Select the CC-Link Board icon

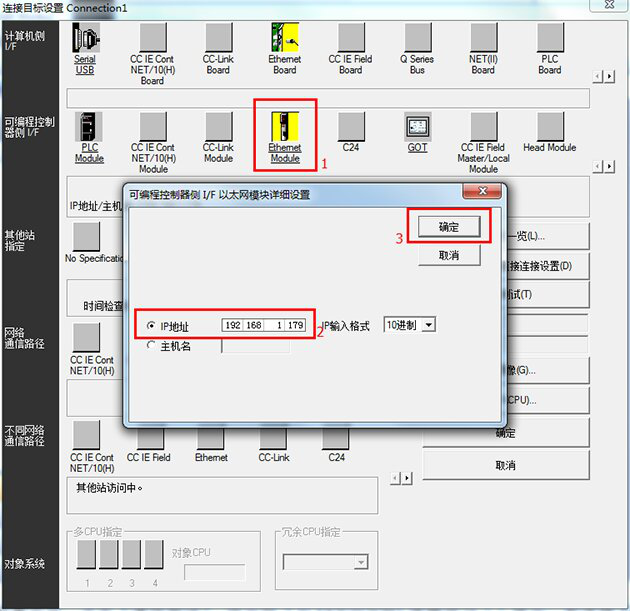click(218, 38)
